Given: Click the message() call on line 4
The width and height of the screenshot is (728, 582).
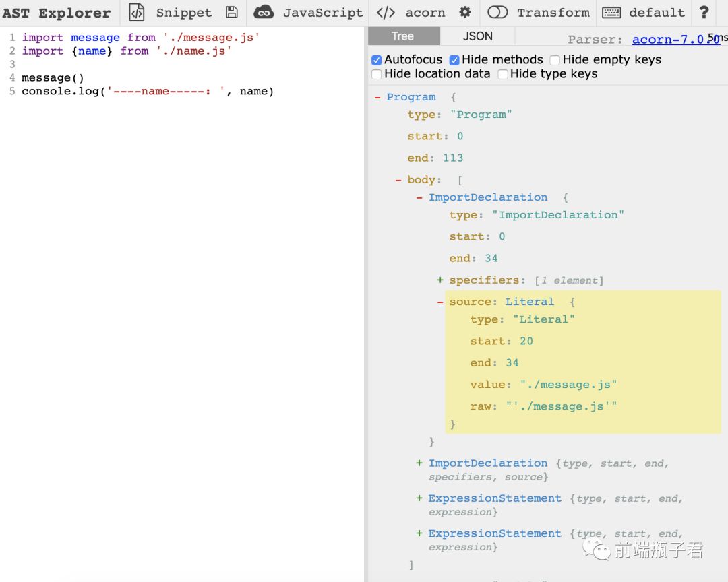Looking at the screenshot, I should click(x=53, y=78).
